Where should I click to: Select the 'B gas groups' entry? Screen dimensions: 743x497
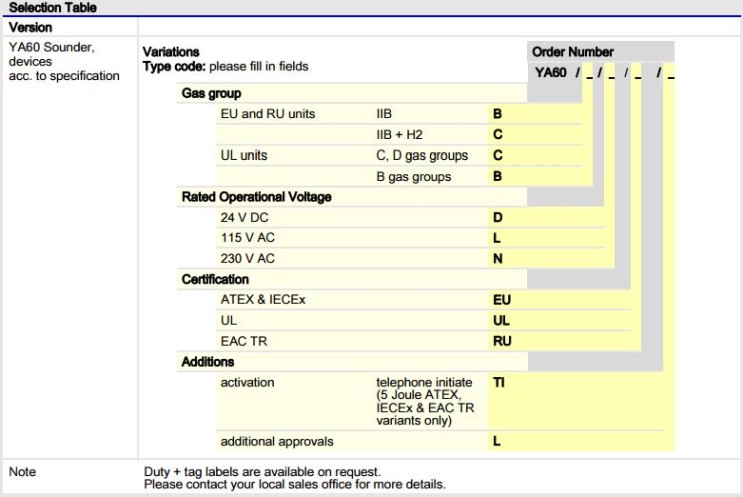[413, 177]
